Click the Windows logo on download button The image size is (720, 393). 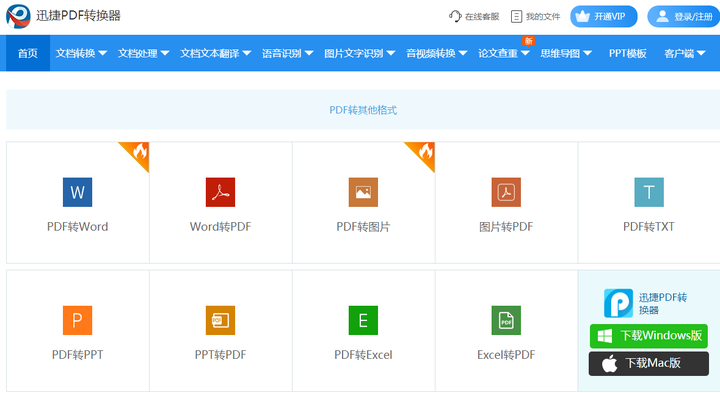605,336
